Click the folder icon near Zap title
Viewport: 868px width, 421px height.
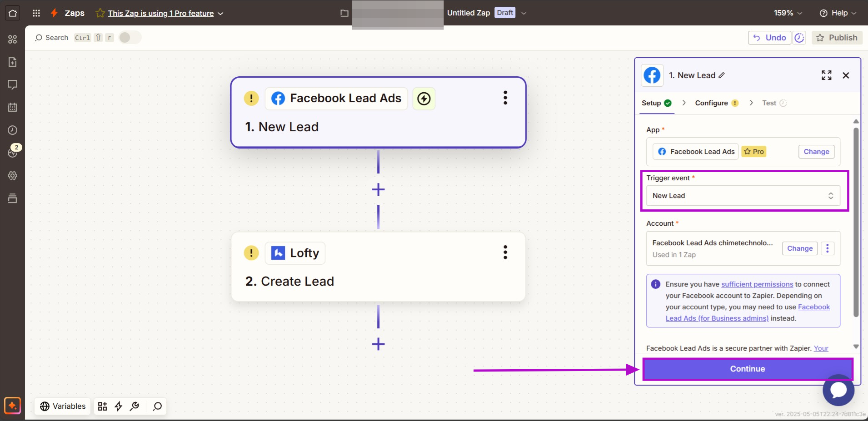coord(344,13)
